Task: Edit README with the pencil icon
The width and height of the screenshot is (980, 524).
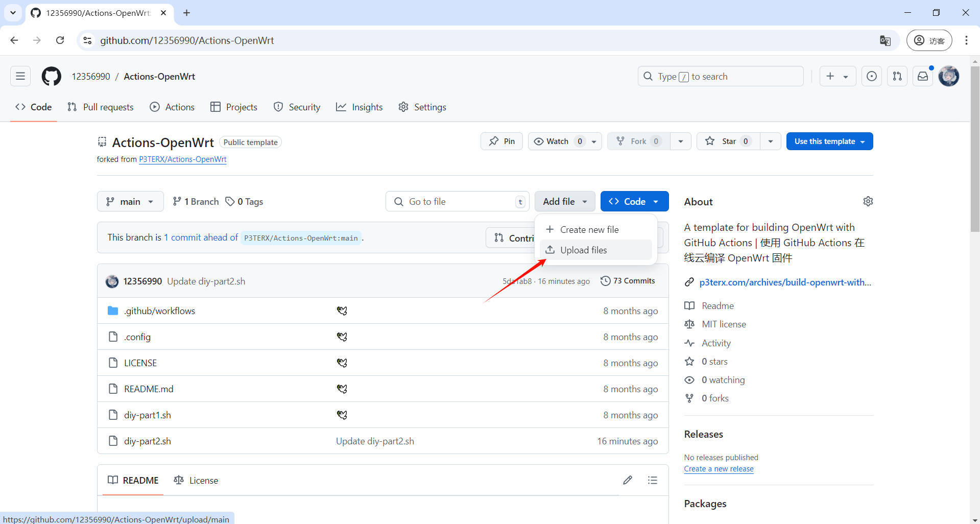Action: click(x=628, y=480)
